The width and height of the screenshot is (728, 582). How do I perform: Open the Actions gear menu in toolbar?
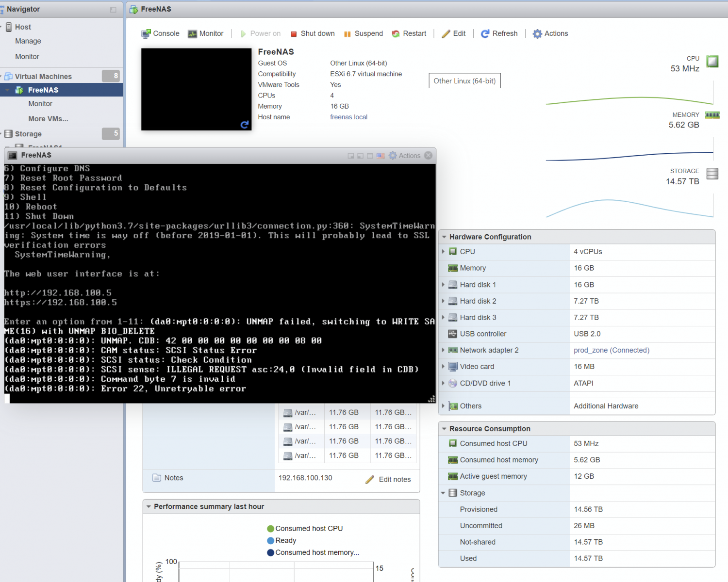[550, 33]
